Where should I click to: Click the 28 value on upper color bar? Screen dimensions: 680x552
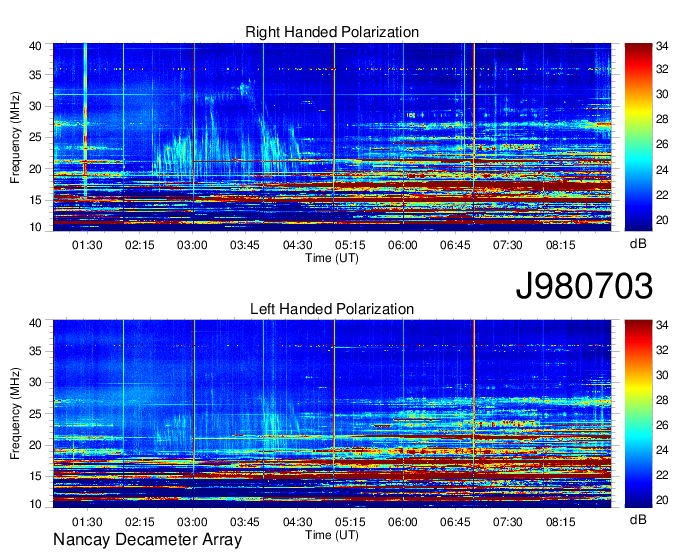[662, 119]
